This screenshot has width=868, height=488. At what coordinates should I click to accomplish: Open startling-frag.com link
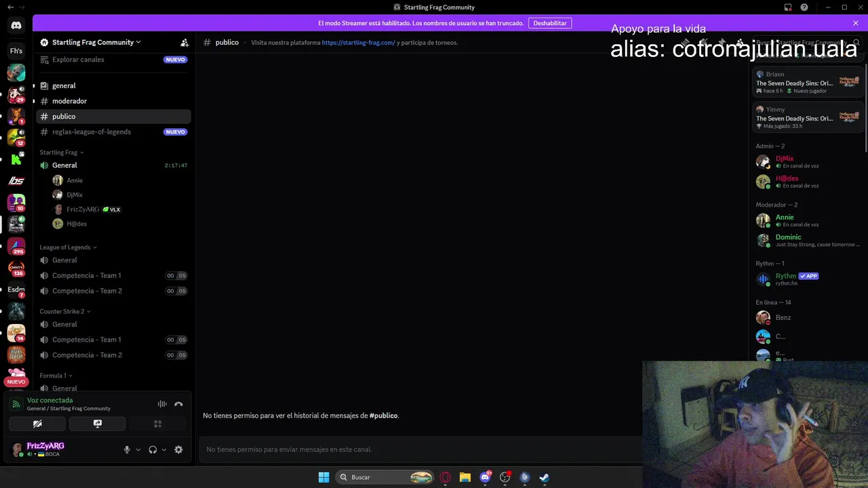click(358, 43)
